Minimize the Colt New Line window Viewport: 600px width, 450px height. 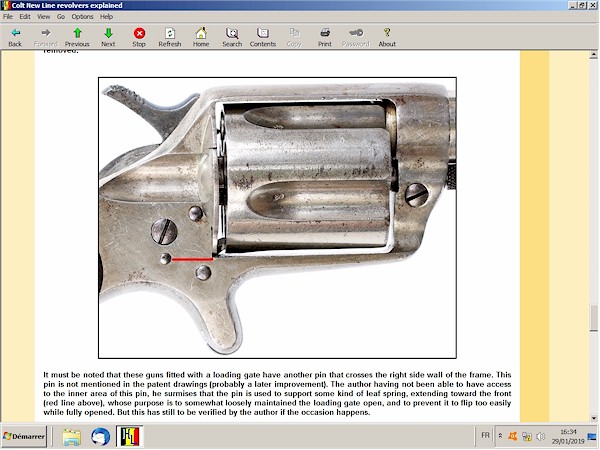point(572,5)
